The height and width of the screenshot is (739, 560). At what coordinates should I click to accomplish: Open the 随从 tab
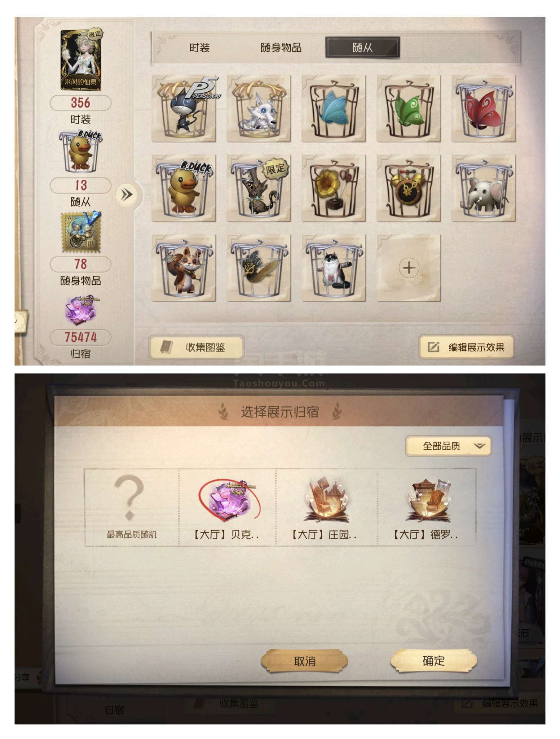coord(362,47)
